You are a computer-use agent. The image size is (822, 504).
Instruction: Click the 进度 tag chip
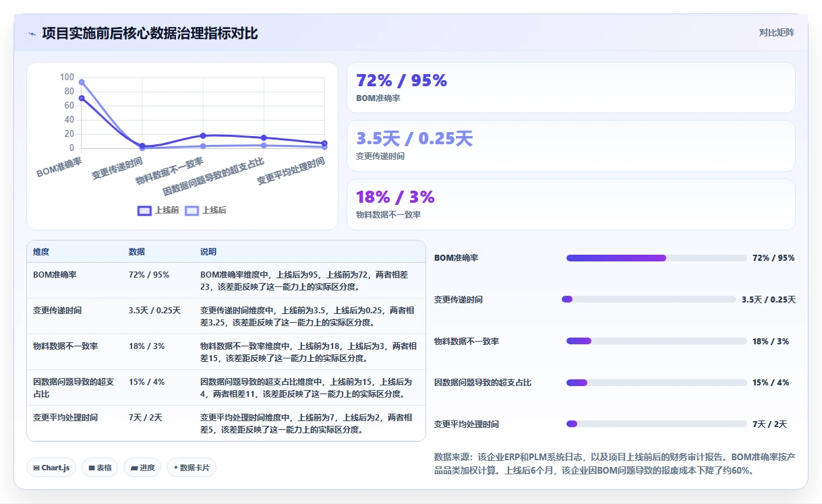point(142,468)
